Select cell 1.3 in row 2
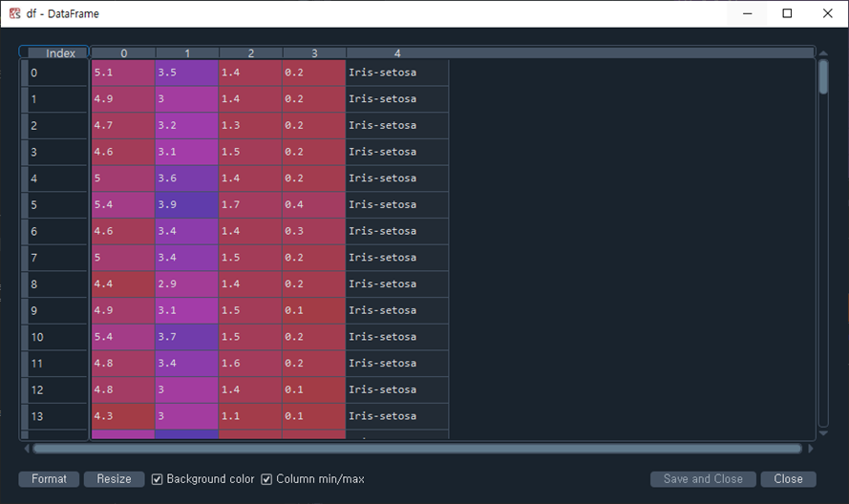The height and width of the screenshot is (504, 849). (x=250, y=126)
